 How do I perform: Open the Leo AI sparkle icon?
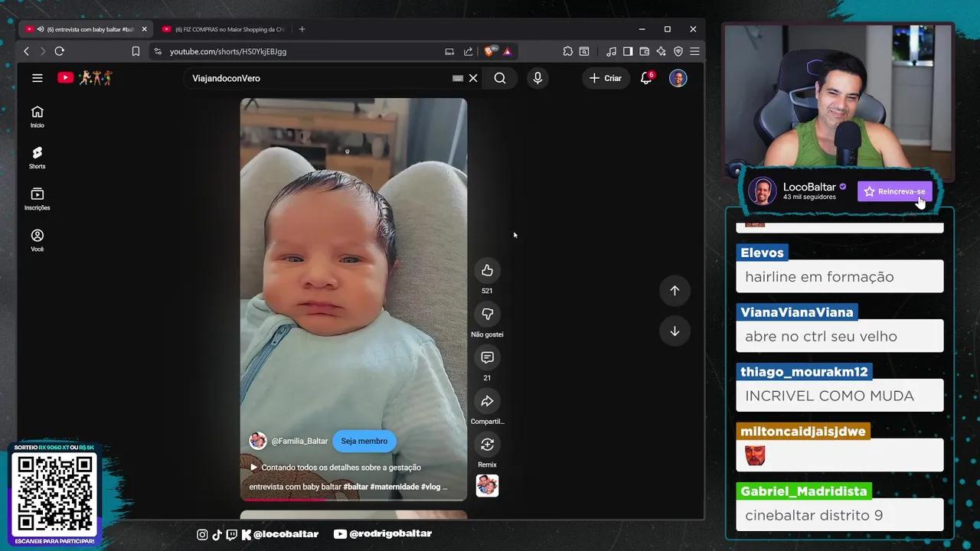[x=661, y=51]
